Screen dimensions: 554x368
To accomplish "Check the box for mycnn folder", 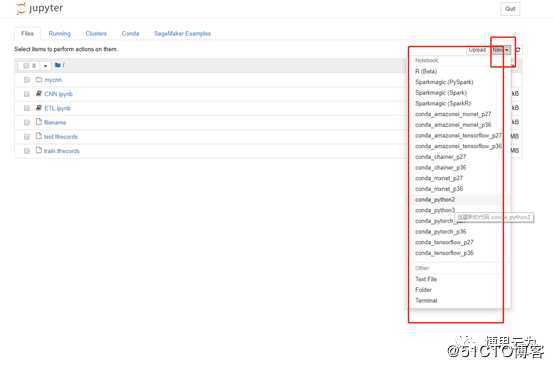I will pyautogui.click(x=27, y=80).
